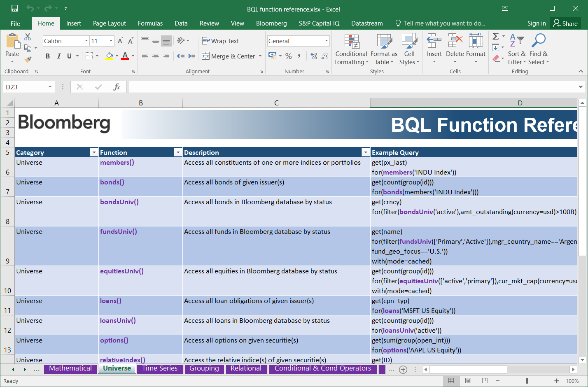Switch to the Bloomberg ribbon tab
The width and height of the screenshot is (588, 387).
click(x=271, y=23)
